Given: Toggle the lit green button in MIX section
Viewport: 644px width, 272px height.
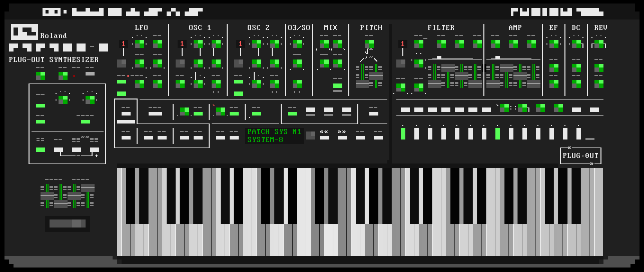Looking at the screenshot, I should click(338, 86).
